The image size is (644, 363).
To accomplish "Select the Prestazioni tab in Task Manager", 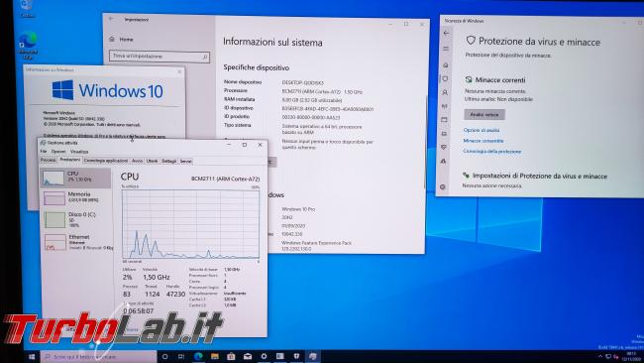I will (69, 160).
